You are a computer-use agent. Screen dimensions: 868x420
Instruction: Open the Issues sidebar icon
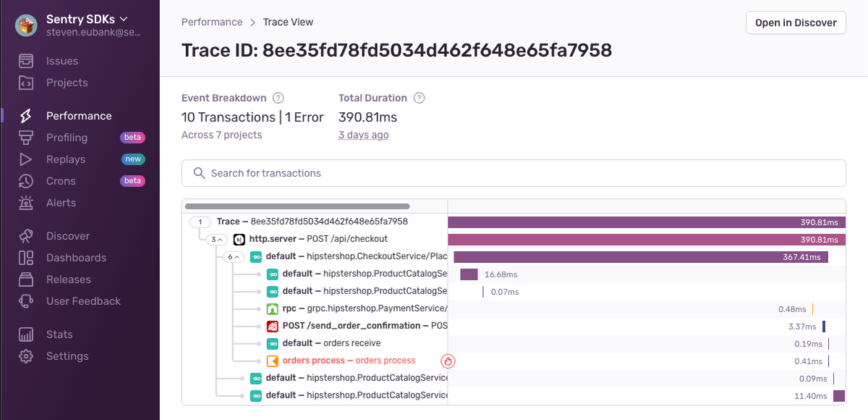(x=26, y=61)
